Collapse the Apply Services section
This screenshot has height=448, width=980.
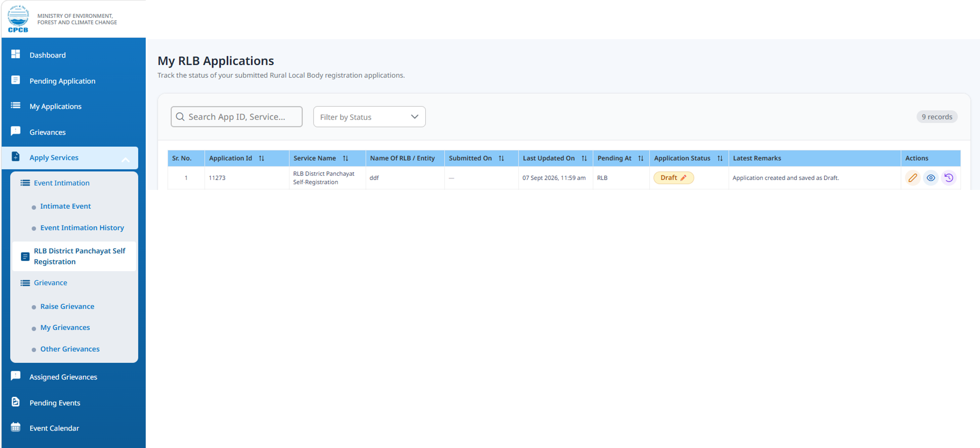click(x=125, y=159)
